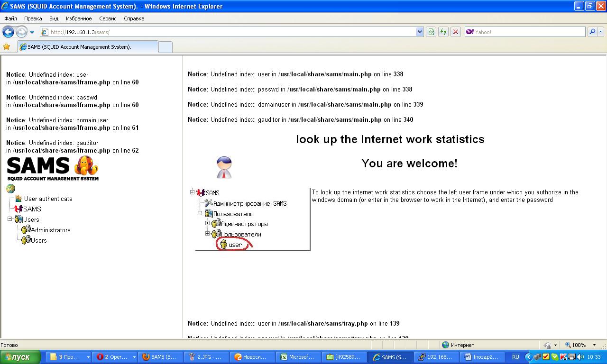Switch to the 192.168... taskbar window

(436, 357)
